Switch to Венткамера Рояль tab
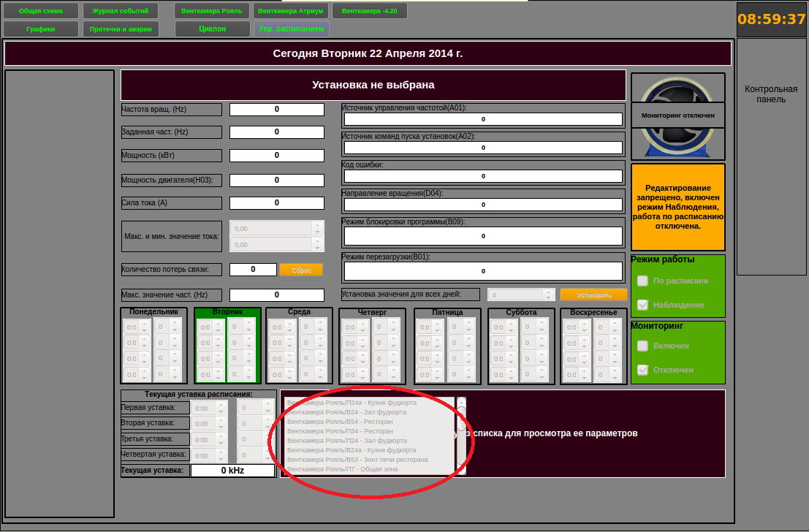The width and height of the screenshot is (809, 532). [x=213, y=11]
